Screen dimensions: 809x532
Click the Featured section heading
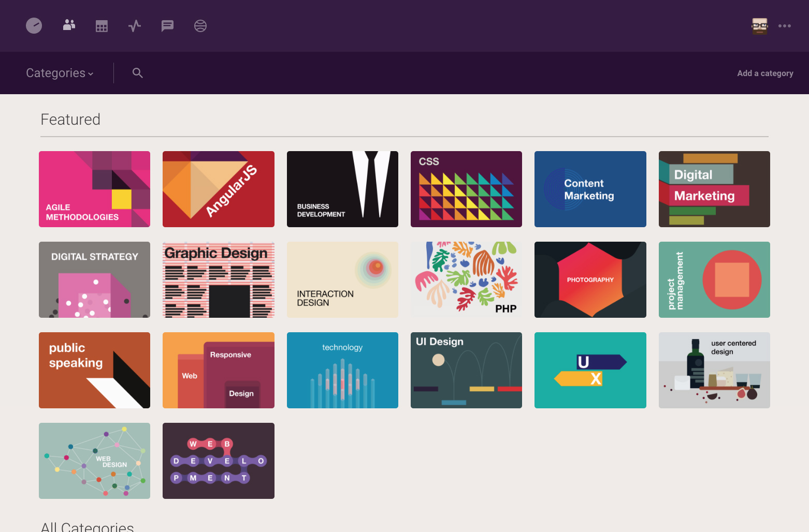tap(70, 120)
